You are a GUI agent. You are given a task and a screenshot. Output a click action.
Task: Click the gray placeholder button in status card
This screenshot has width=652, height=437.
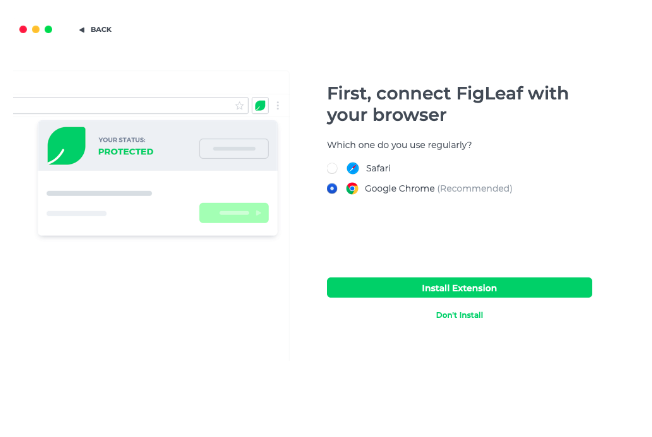click(x=234, y=149)
